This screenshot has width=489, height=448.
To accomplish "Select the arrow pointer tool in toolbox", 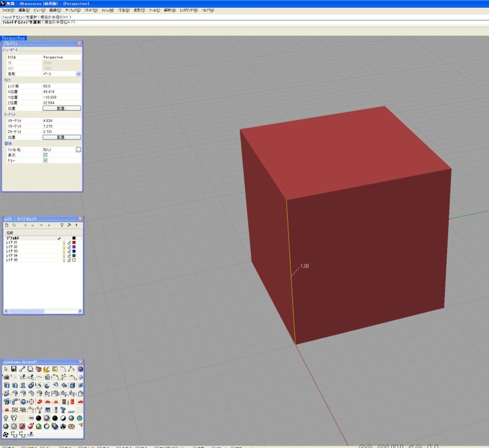I will coord(6,369).
